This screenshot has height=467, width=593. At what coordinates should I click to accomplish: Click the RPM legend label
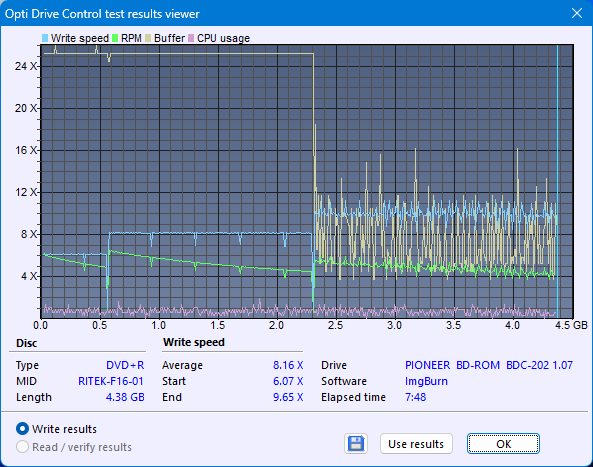[x=131, y=38]
